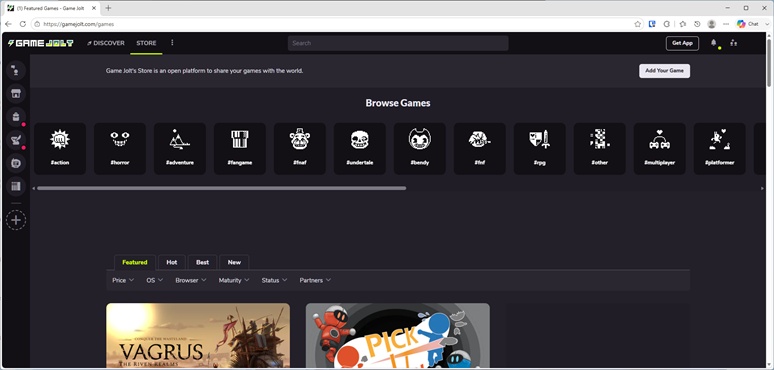The image size is (774, 370).
Task: Open the Vagrus The Riven Realms game card
Action: pyautogui.click(x=198, y=335)
